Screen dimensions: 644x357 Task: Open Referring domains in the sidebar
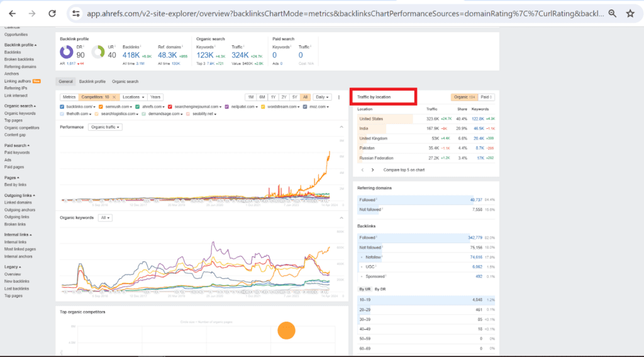point(20,67)
